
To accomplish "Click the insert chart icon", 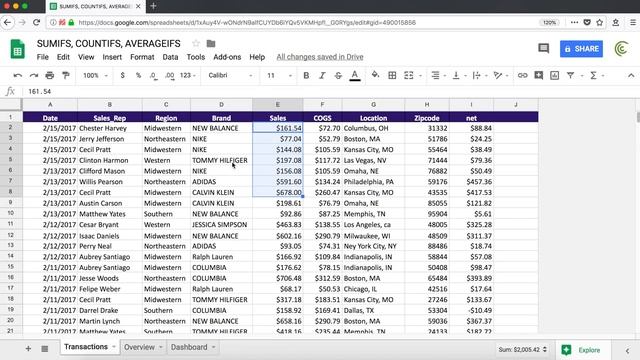I will [555, 76].
